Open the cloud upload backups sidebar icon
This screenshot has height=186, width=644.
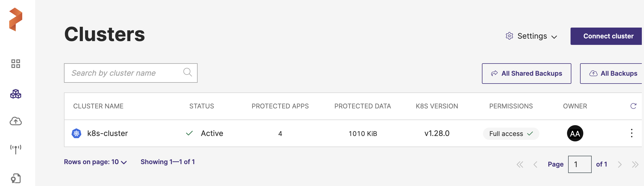click(x=16, y=121)
